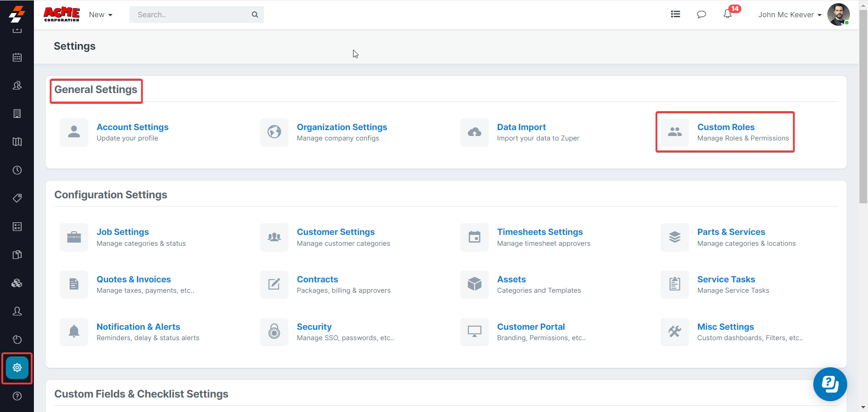This screenshot has width=868, height=412.
Task: Expand the New dropdown menu
Action: [x=100, y=15]
